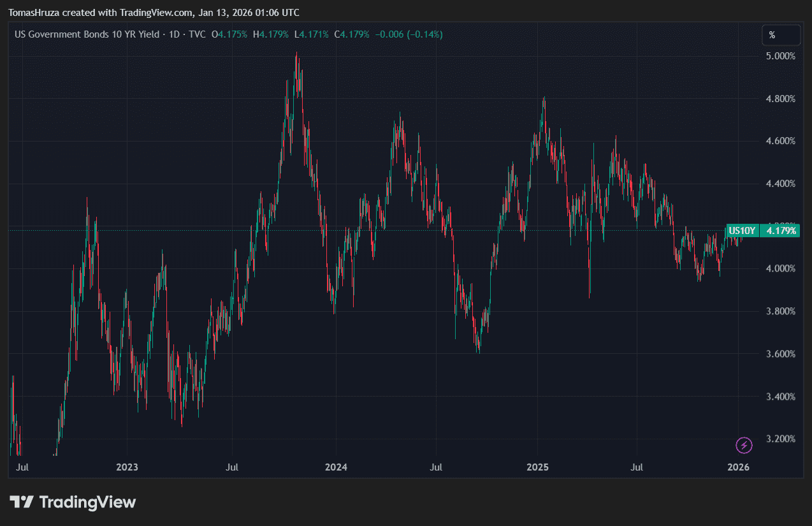Click the US10Y symbol tag on price axis
The height and width of the screenshot is (526, 812).
(742, 231)
